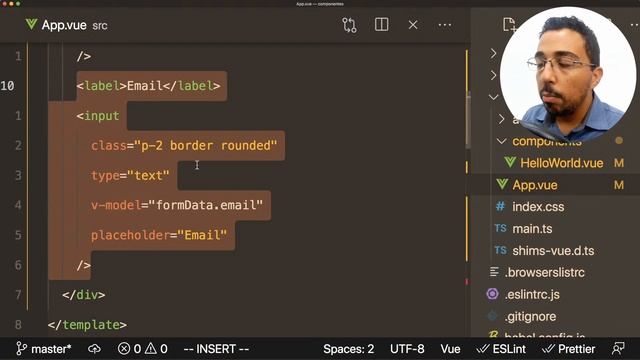Open .browserslistrc file
Image resolution: width=640 pixels, height=360 pixels.
click(544, 272)
